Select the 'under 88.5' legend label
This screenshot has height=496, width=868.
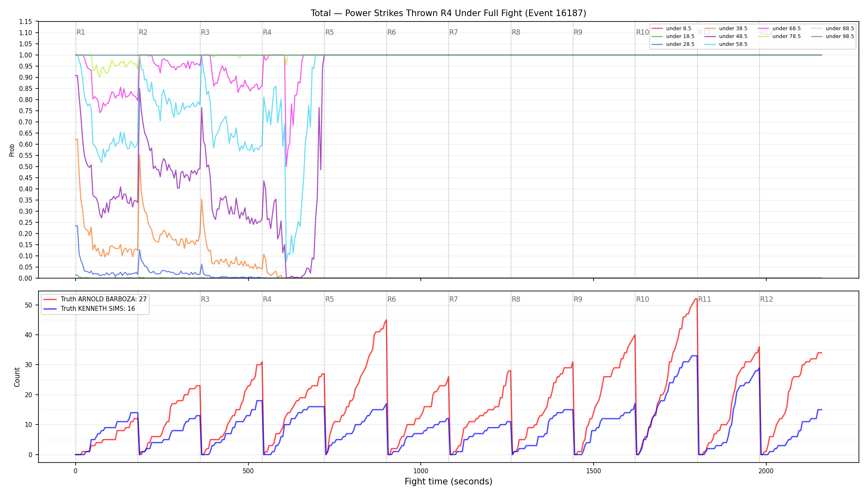coord(839,29)
